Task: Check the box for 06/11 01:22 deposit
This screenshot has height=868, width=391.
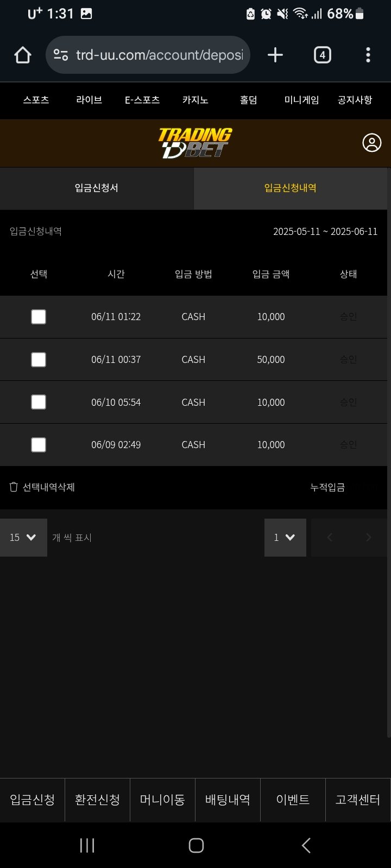Action: point(39,317)
